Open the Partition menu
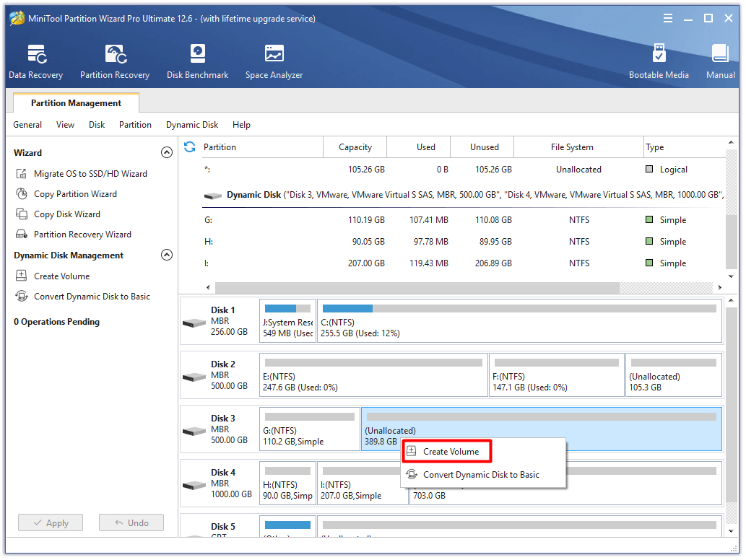Image resolution: width=746 pixels, height=560 pixels. tap(135, 125)
